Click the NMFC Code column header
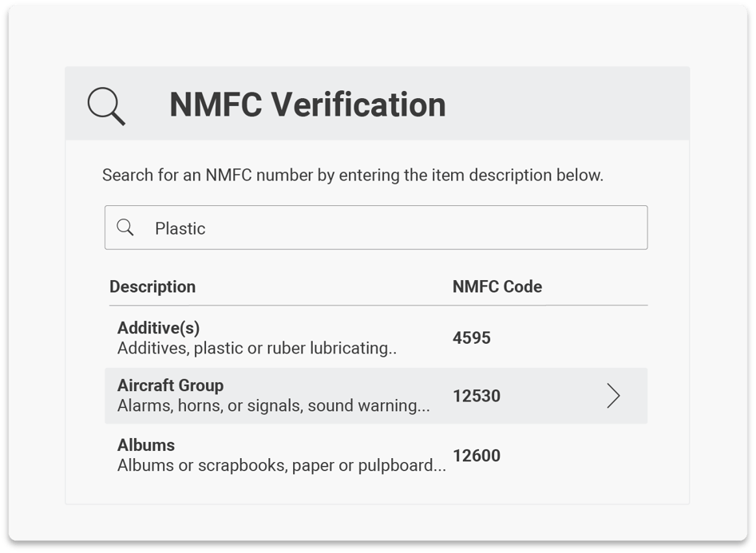This screenshot has width=756, height=553. click(x=497, y=286)
